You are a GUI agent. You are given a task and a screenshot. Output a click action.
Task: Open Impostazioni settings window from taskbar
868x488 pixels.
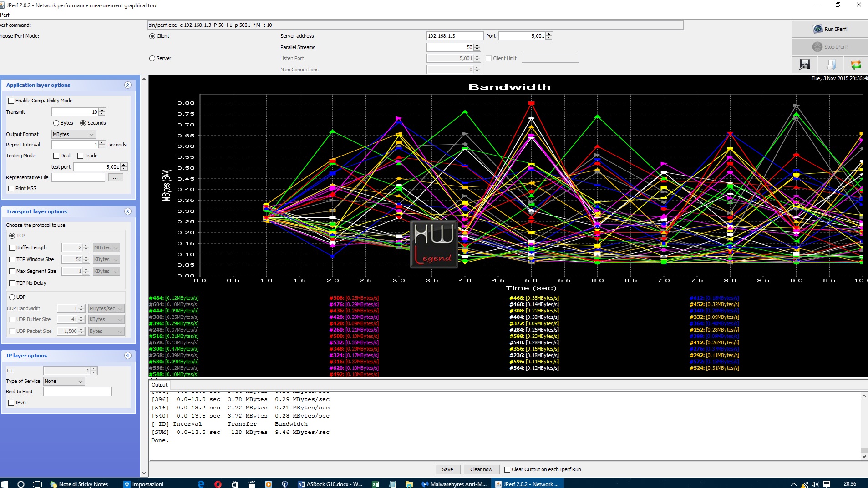pos(144,484)
